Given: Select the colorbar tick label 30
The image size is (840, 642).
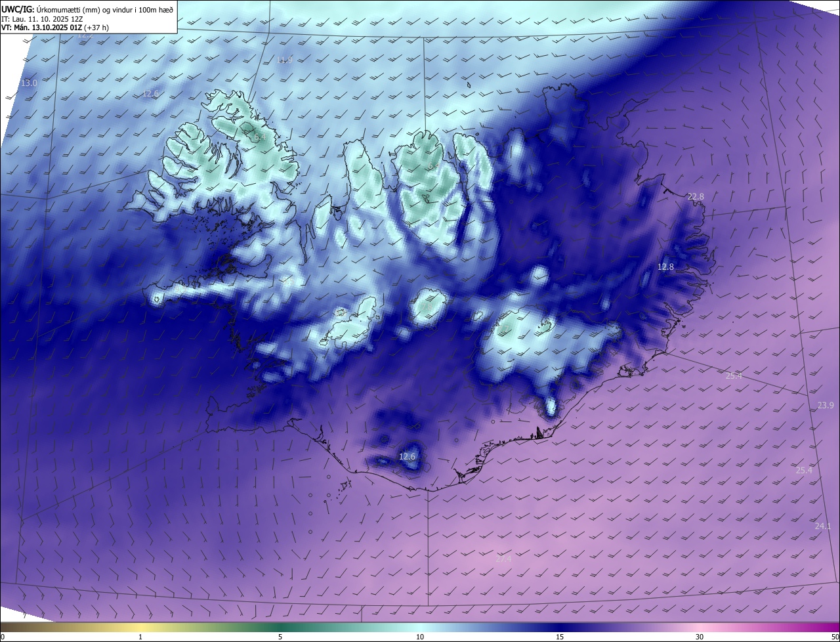Looking at the screenshot, I should pyautogui.click(x=700, y=637).
